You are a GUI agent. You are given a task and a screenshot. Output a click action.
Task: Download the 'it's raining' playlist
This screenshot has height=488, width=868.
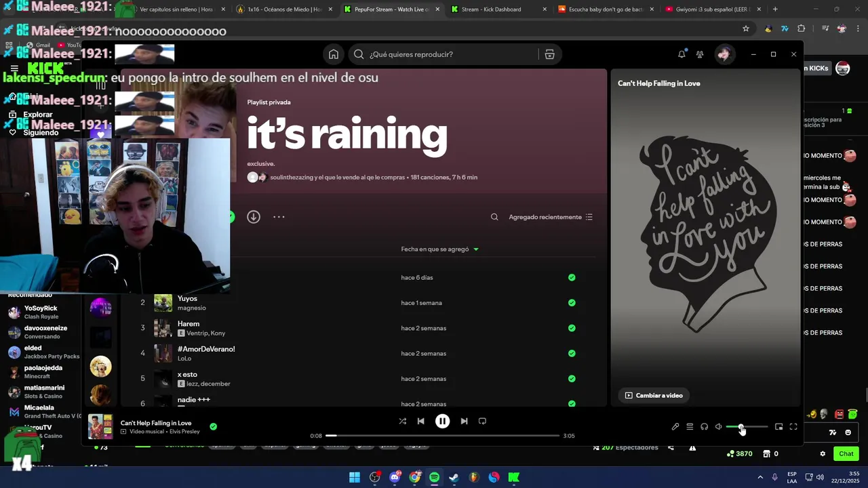point(254,217)
